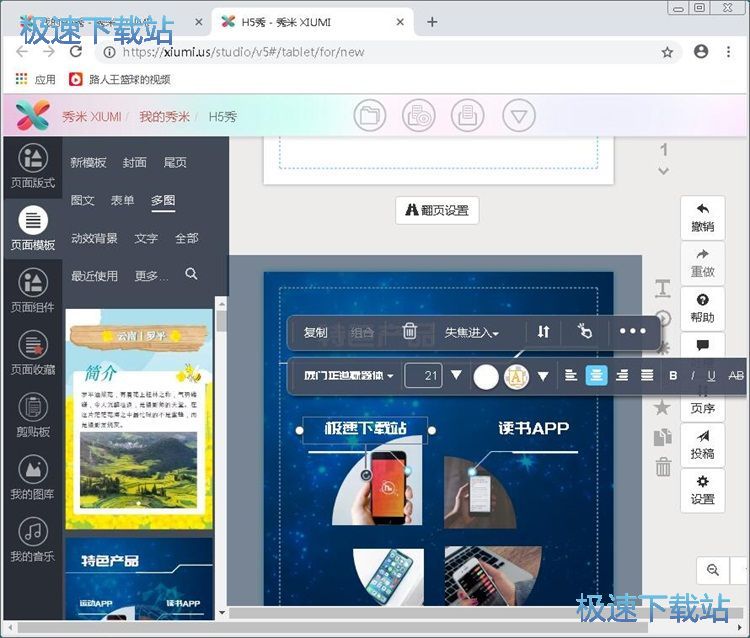Open 我的图库 sidebar panel
The height and width of the screenshot is (638, 750).
[x=33, y=477]
